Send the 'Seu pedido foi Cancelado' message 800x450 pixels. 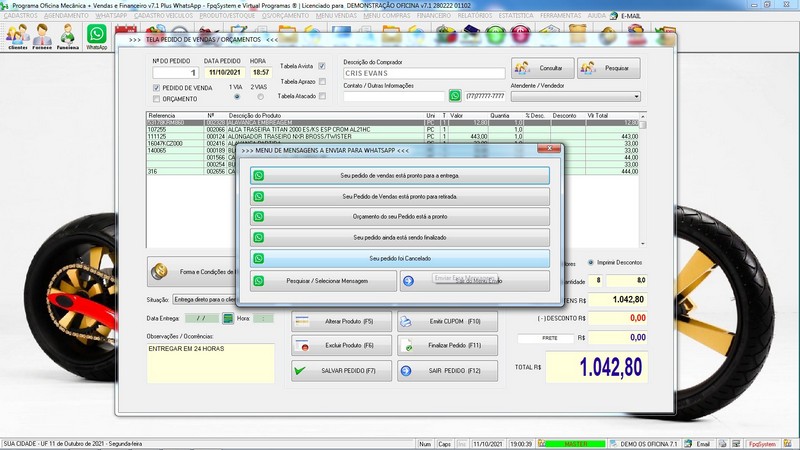point(399,259)
